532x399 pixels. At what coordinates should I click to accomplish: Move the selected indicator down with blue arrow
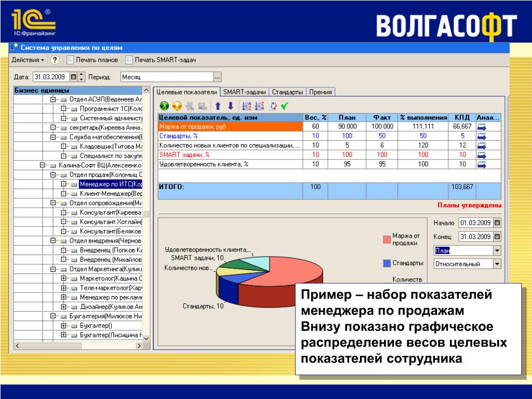click(231, 106)
